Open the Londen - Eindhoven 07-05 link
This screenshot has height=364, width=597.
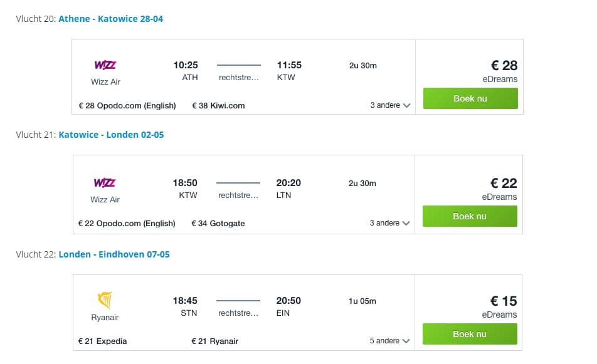click(114, 254)
